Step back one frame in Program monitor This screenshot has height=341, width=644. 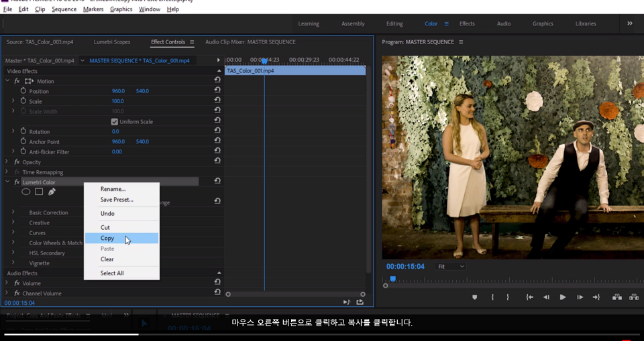click(x=546, y=297)
